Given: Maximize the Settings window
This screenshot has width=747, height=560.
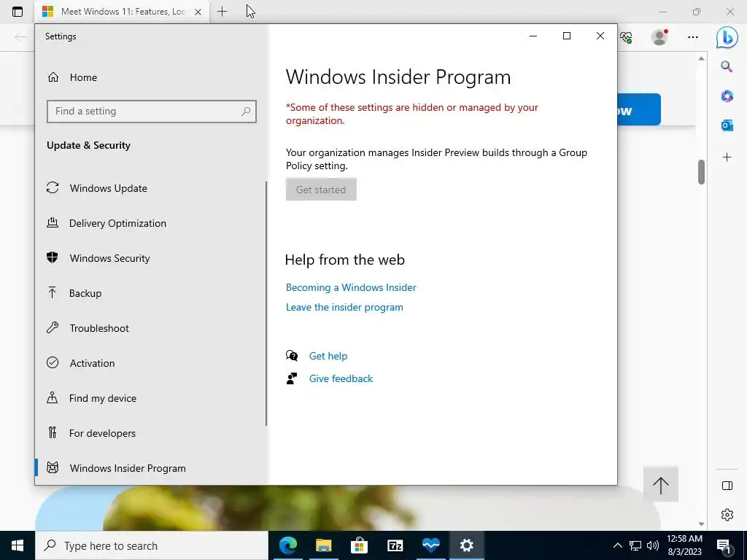Looking at the screenshot, I should [567, 36].
